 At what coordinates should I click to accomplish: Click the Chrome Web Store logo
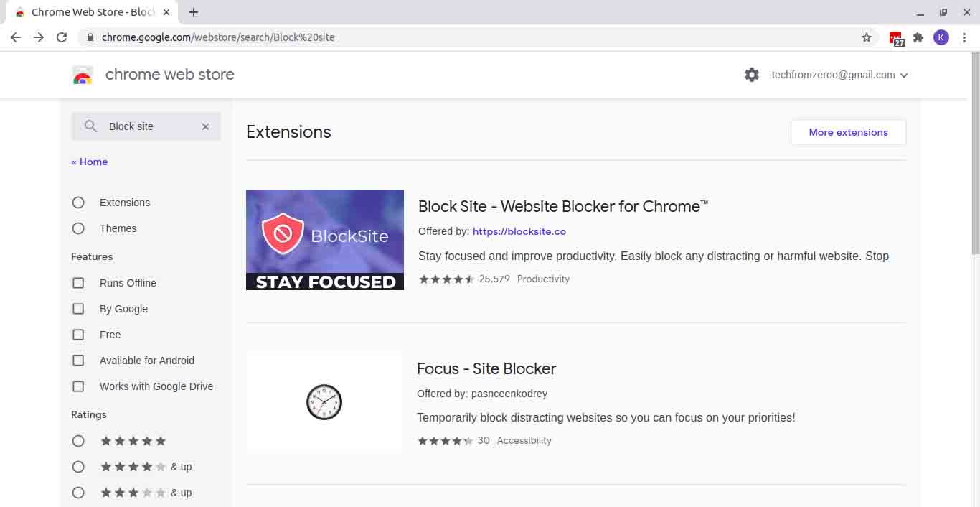pos(83,75)
